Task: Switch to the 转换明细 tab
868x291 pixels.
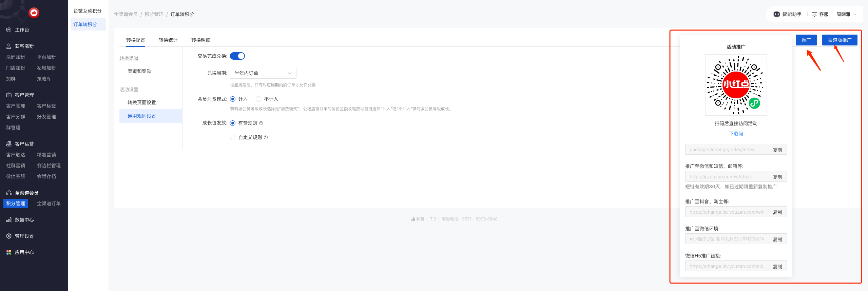Action: [200, 40]
